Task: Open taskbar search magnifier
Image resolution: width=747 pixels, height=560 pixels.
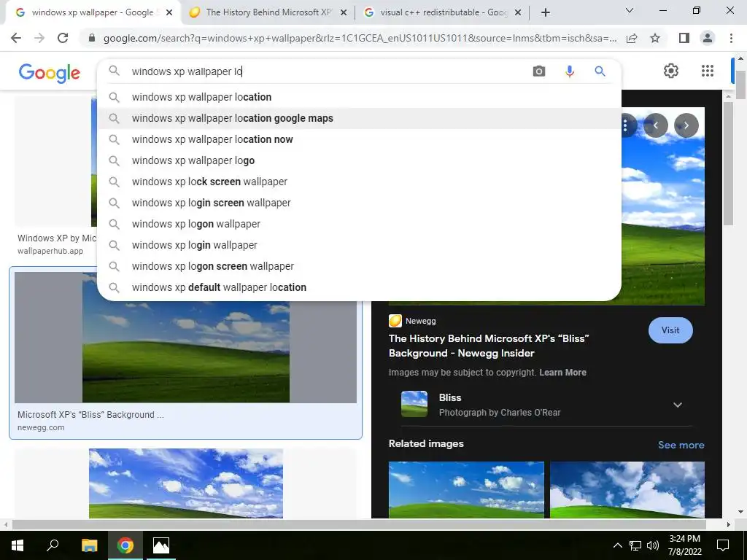Action: pos(53,545)
